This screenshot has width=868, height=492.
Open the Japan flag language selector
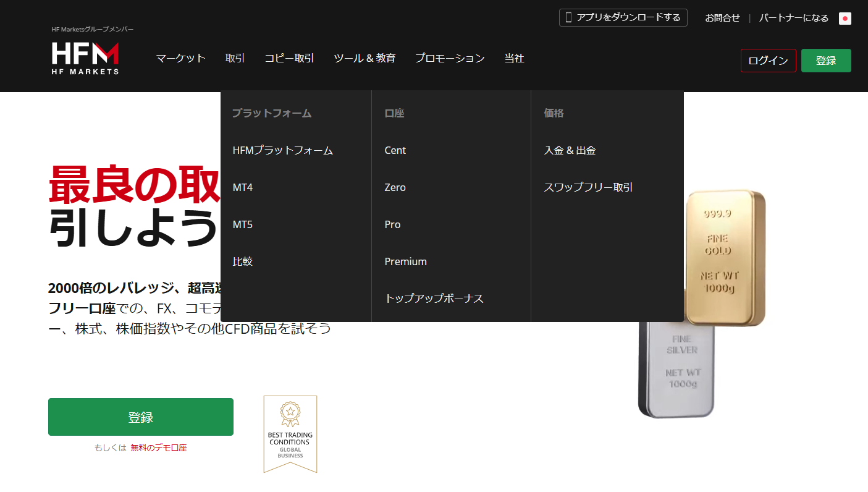845,19
